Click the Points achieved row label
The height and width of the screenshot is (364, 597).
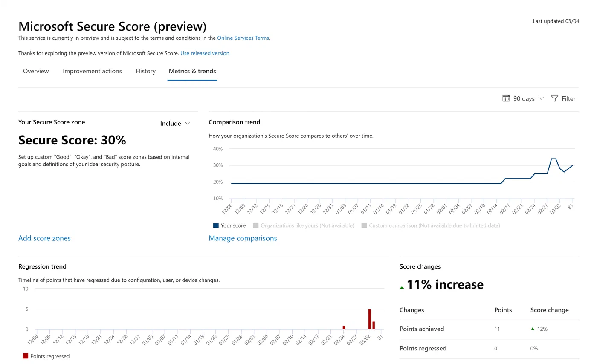pyautogui.click(x=422, y=329)
